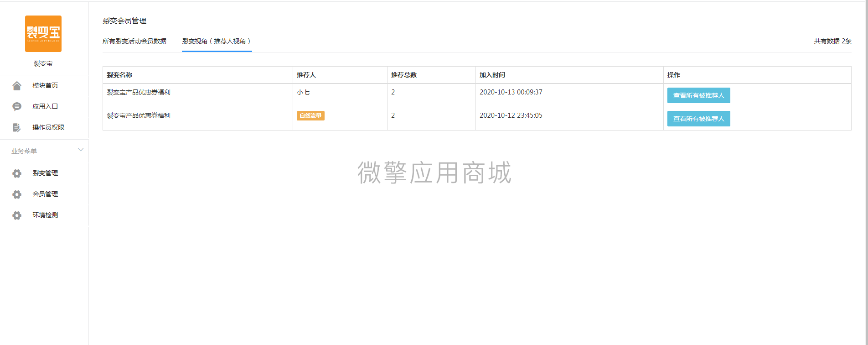This screenshot has width=868, height=345.
Task: Click the 裂变名称 column header
Action: coord(119,75)
